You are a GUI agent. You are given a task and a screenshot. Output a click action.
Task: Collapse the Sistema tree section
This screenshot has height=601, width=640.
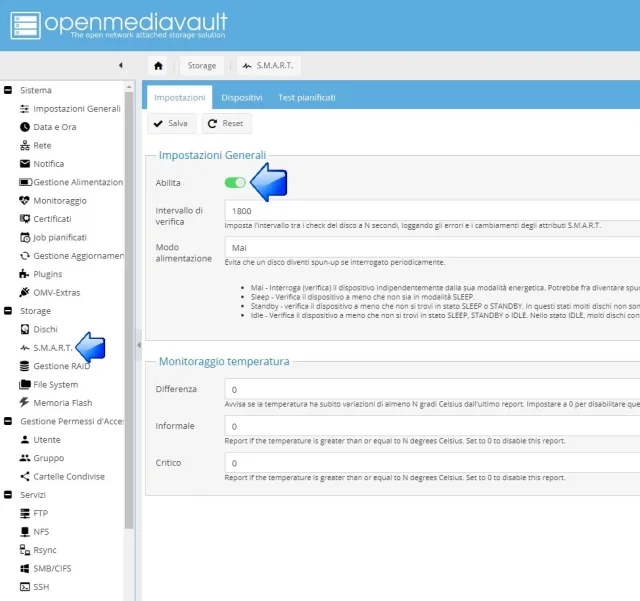(x=9, y=91)
